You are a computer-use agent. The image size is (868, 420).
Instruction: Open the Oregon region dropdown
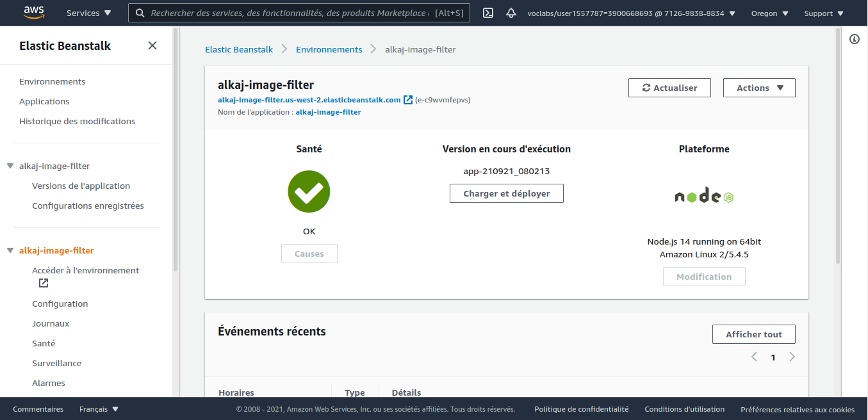click(769, 13)
